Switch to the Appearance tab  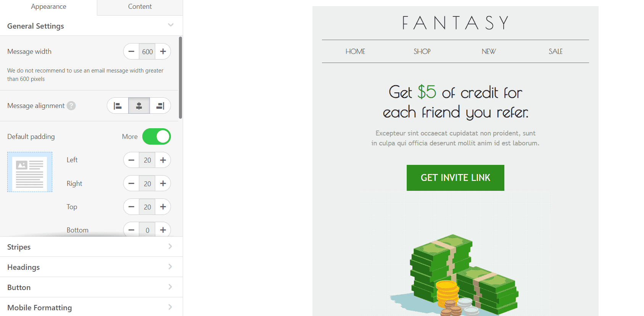[48, 6]
